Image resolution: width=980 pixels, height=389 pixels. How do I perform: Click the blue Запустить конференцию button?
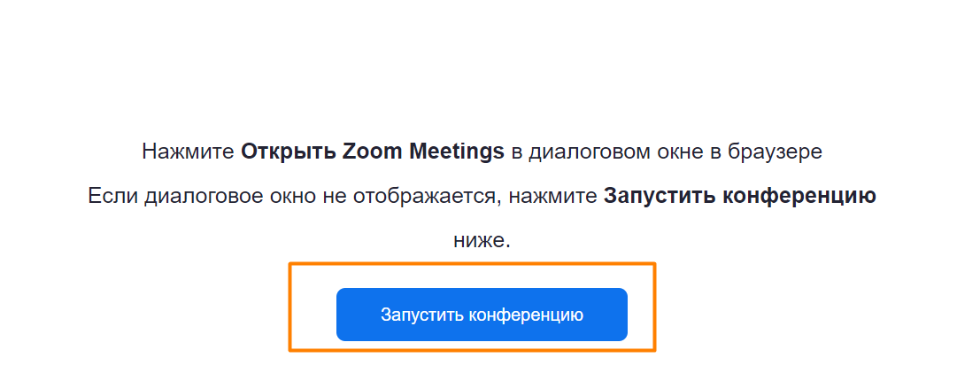pyautogui.click(x=482, y=315)
